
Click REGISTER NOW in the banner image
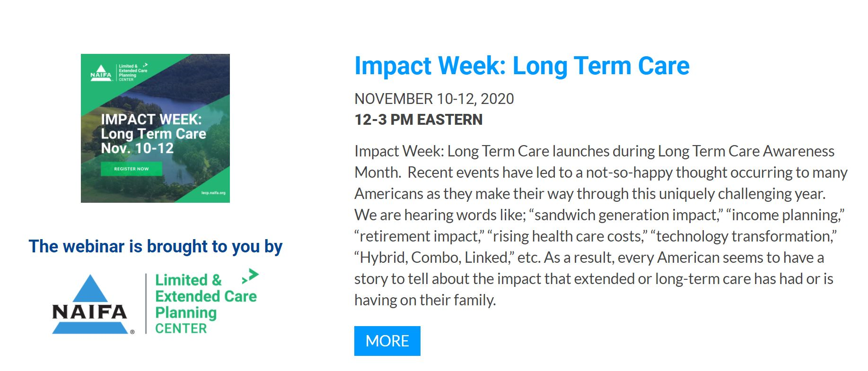tap(132, 169)
